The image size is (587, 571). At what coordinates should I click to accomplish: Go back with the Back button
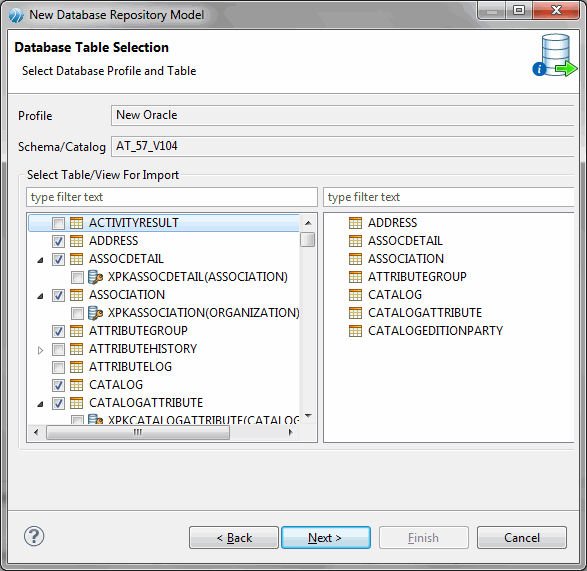(x=234, y=538)
